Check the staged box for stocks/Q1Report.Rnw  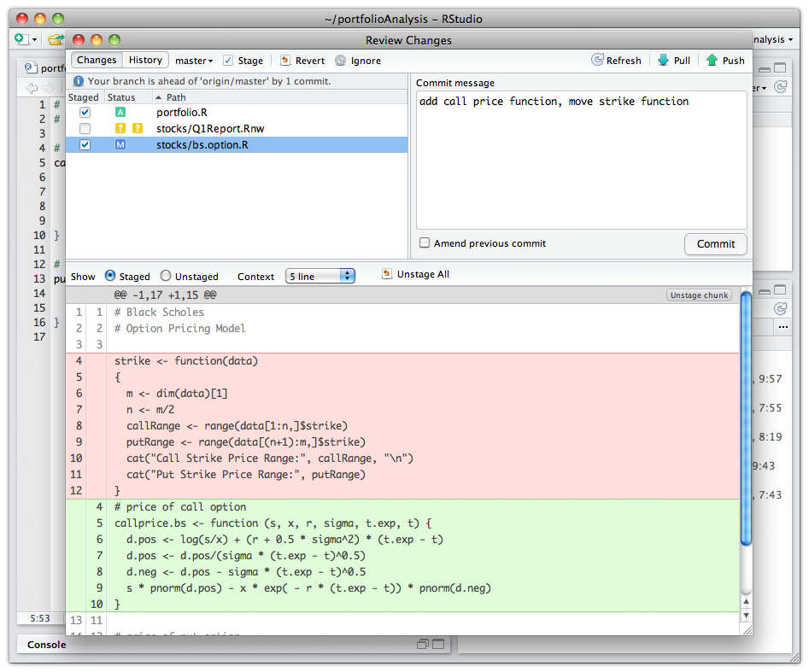pyautogui.click(x=85, y=129)
